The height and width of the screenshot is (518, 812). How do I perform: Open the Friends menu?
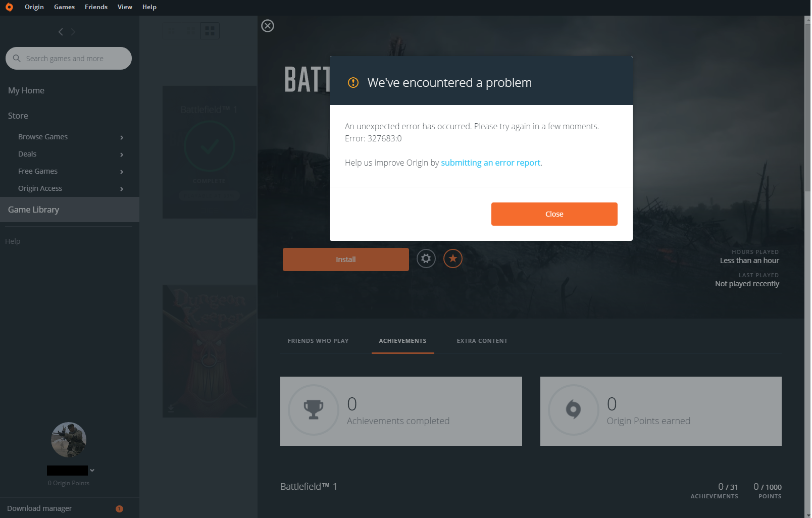[96, 7]
